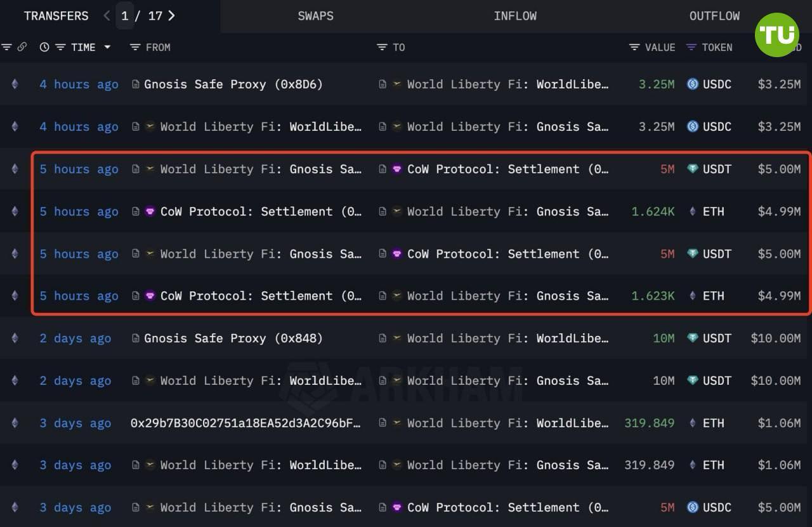
Task: Click the 1.623K ETH value
Action: pos(653,296)
